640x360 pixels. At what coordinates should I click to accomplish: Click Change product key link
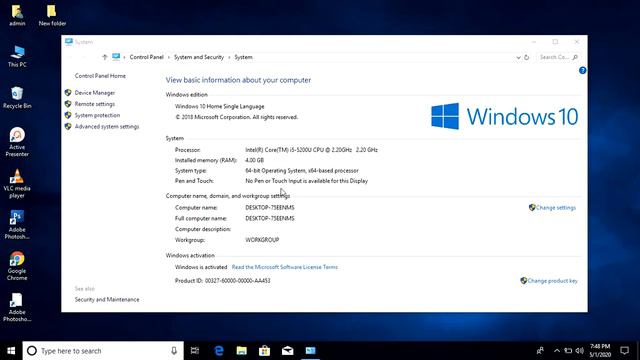[x=553, y=281]
